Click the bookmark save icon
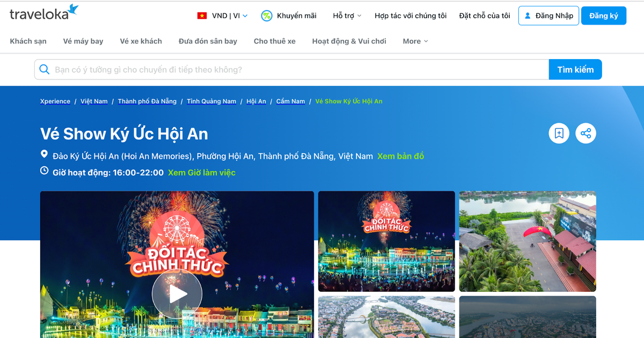This screenshot has height=338, width=644. pyautogui.click(x=559, y=134)
